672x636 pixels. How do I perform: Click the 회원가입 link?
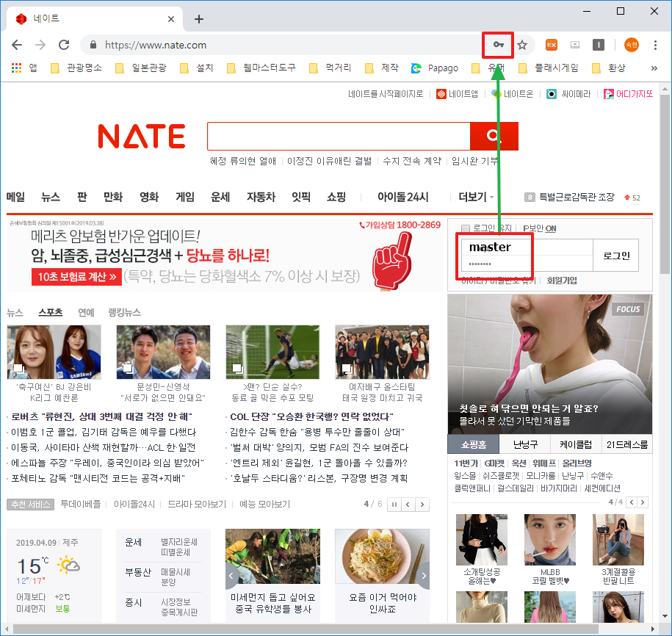pos(561,281)
